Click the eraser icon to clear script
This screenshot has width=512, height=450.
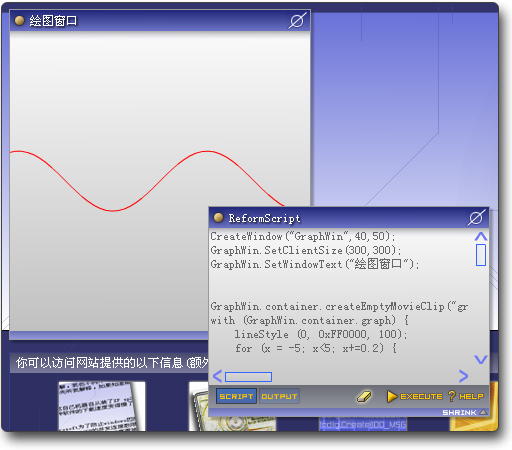[x=364, y=396]
